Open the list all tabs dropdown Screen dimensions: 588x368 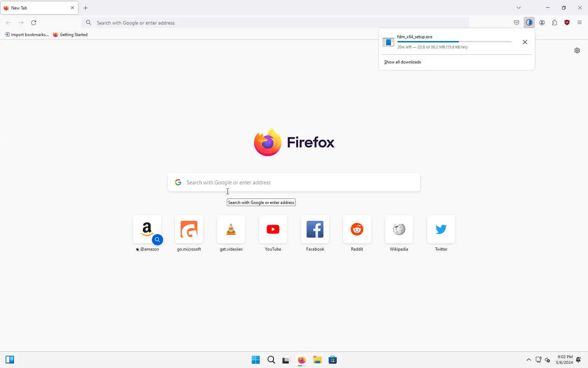[x=519, y=8]
